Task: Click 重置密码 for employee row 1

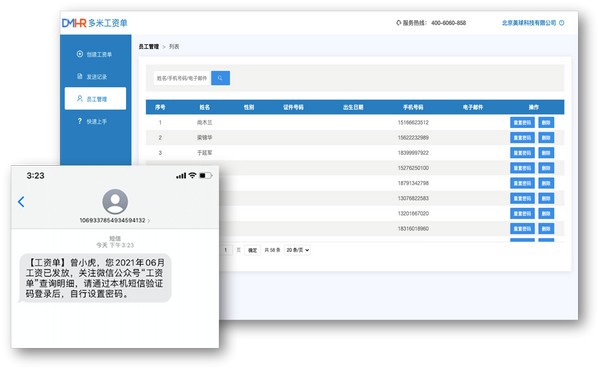Action: [522, 122]
